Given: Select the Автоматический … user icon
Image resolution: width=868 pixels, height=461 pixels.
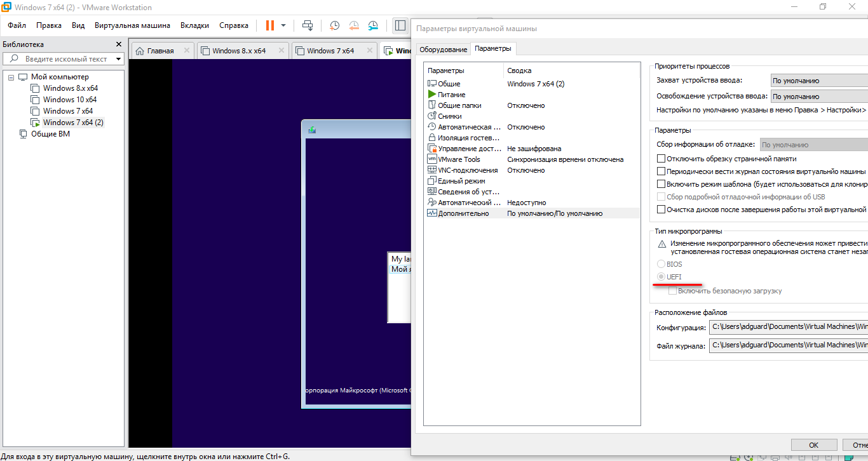Looking at the screenshot, I should tap(432, 203).
